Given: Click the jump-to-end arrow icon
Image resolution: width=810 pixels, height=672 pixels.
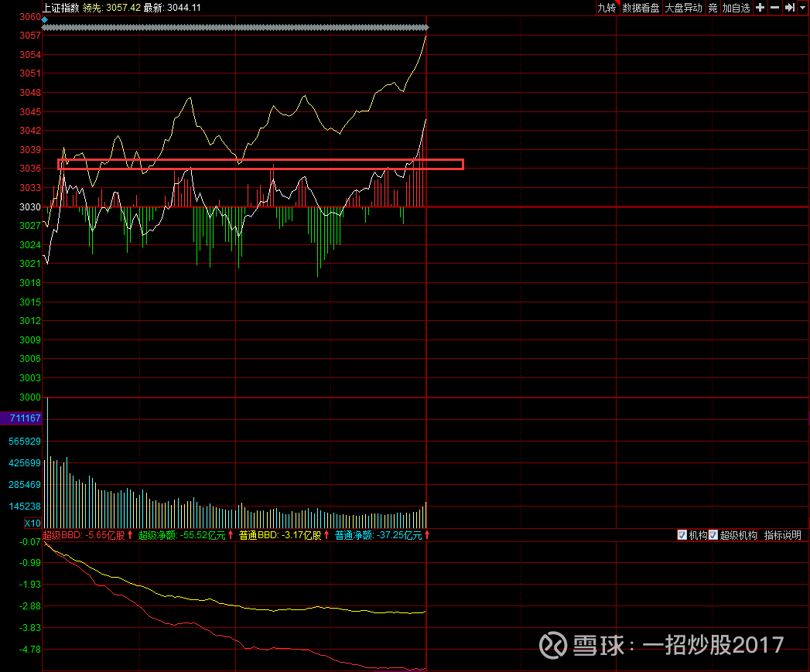Looking at the screenshot, I should 789,8.
